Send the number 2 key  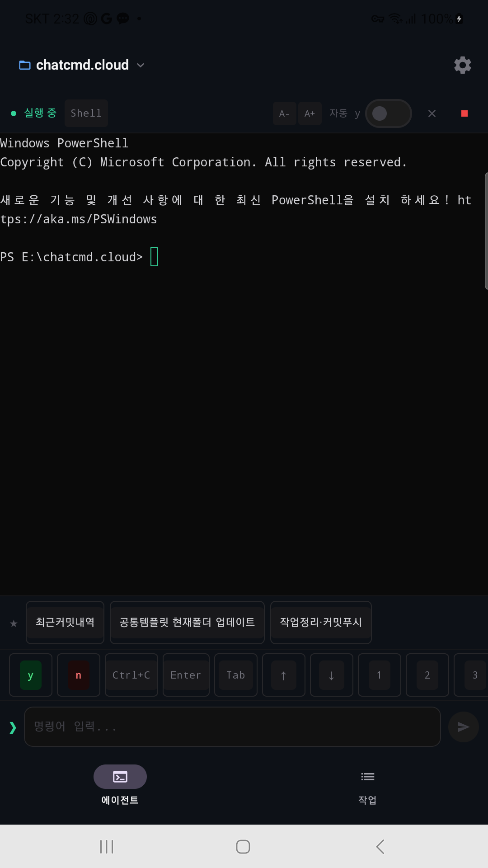pos(427,675)
